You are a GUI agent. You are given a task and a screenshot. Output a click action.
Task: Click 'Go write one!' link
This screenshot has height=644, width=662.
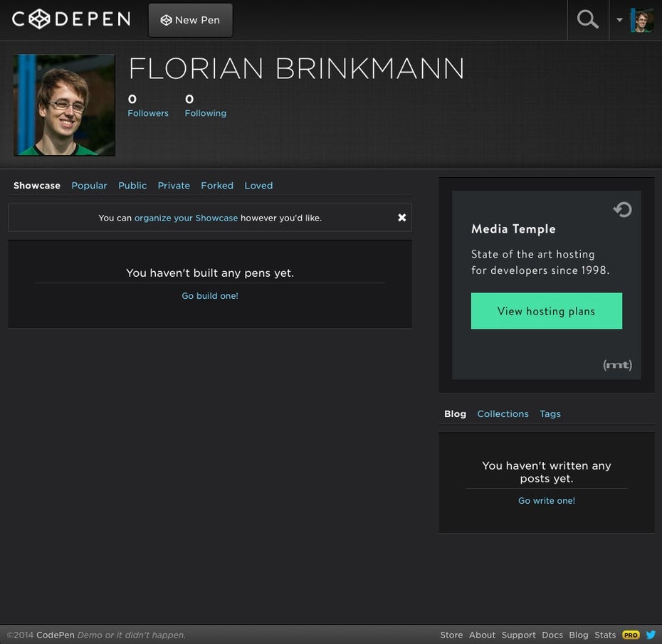pos(546,500)
